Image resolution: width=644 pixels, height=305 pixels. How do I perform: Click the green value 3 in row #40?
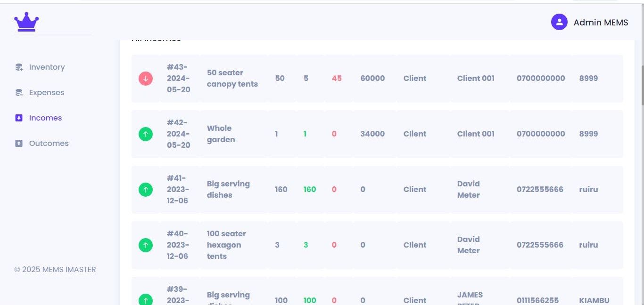pos(305,245)
